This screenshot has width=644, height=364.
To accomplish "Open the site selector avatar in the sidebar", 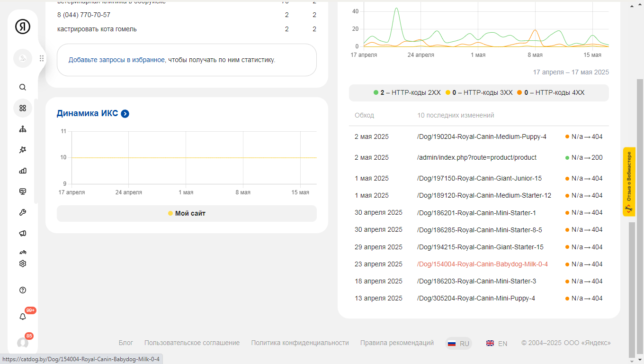I will tap(23, 58).
